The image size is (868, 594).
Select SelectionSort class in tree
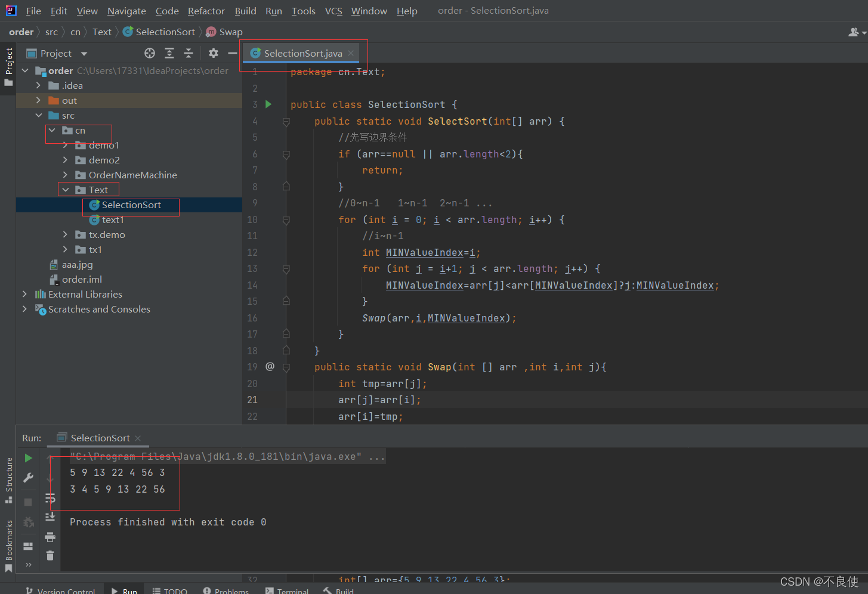click(131, 205)
